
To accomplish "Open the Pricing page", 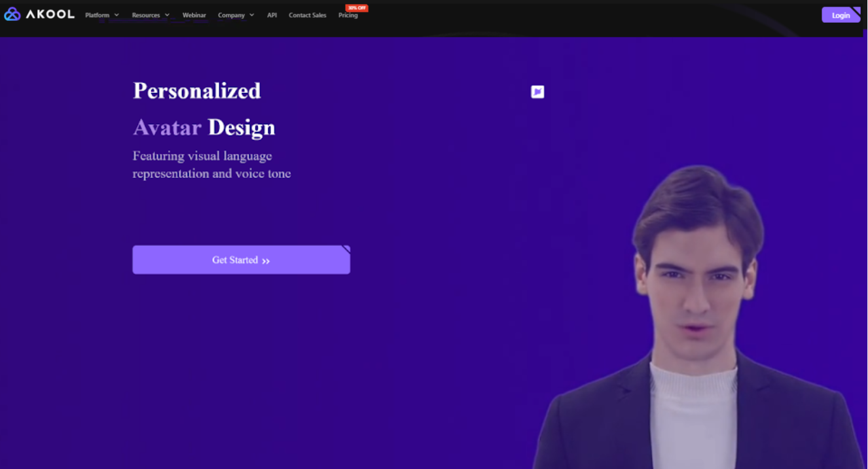I will click(348, 15).
